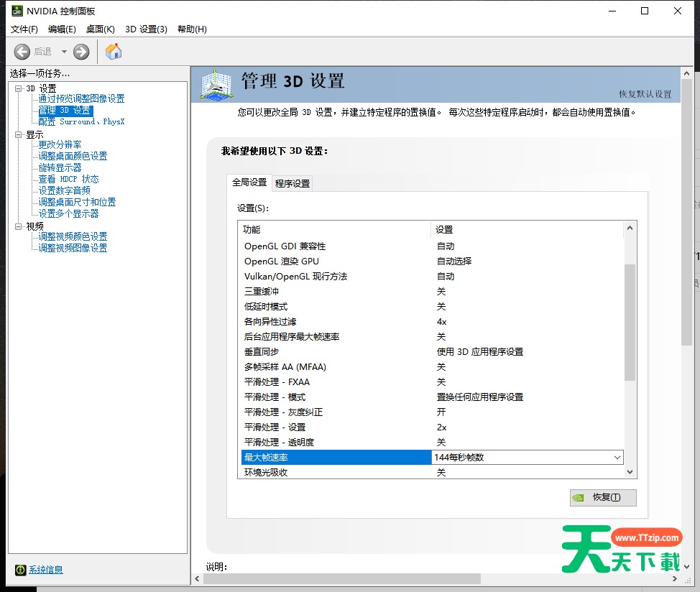Collapse the 3D 设置 tree node
Screen dimensions: 700x592
[19, 88]
